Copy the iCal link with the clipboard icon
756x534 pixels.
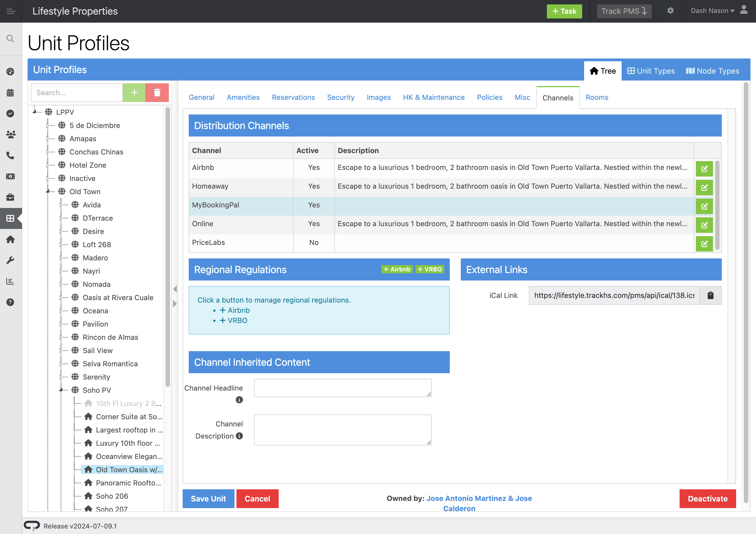click(710, 295)
